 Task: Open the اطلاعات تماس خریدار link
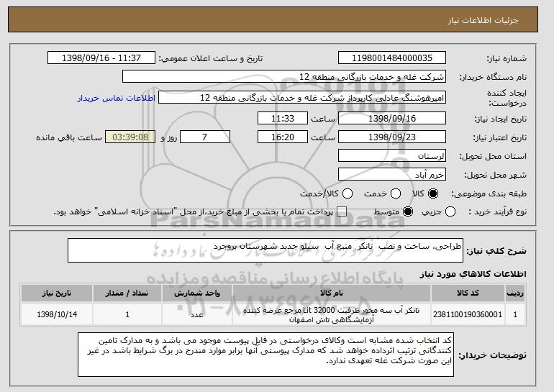pos(117,98)
